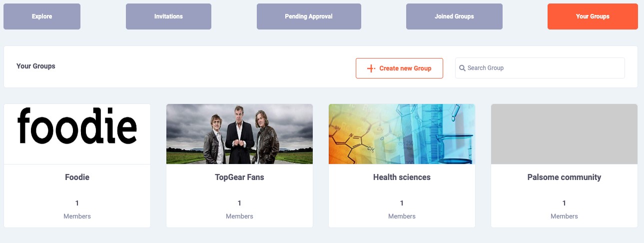The width and height of the screenshot is (644, 243).
Task: Open the Health sciences cover image
Action: click(402, 133)
